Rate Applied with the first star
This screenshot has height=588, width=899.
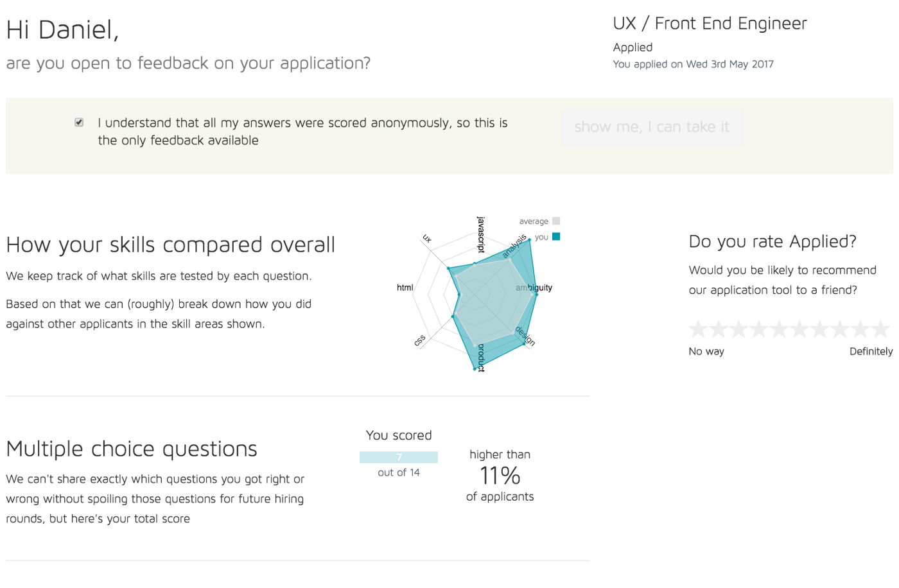tap(699, 329)
